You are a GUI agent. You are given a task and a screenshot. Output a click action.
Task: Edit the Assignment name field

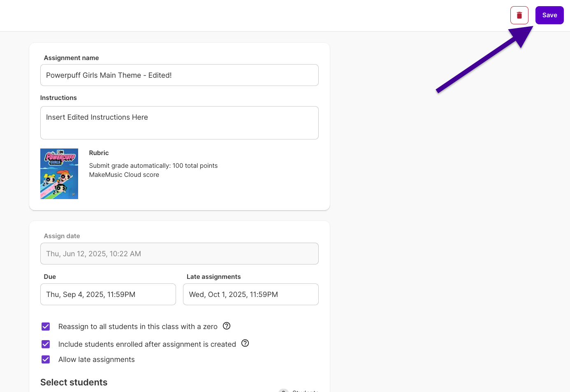click(179, 75)
